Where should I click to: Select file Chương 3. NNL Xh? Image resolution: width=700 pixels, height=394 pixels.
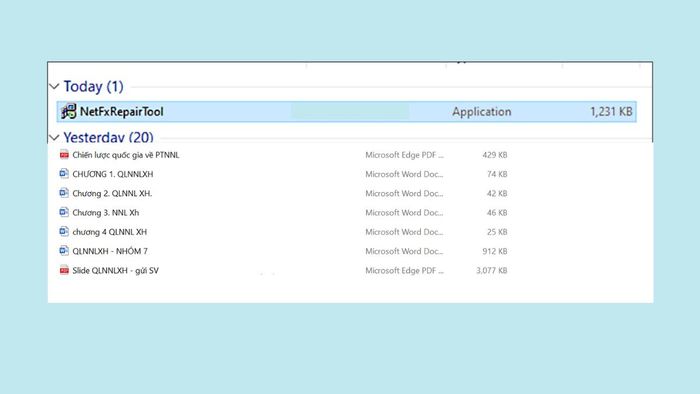pyautogui.click(x=105, y=213)
